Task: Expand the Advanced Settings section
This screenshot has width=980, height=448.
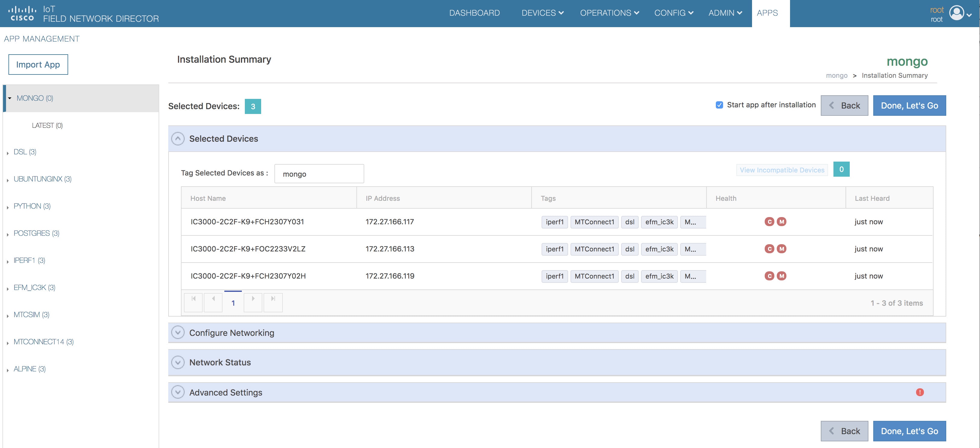Action: pyautogui.click(x=178, y=392)
